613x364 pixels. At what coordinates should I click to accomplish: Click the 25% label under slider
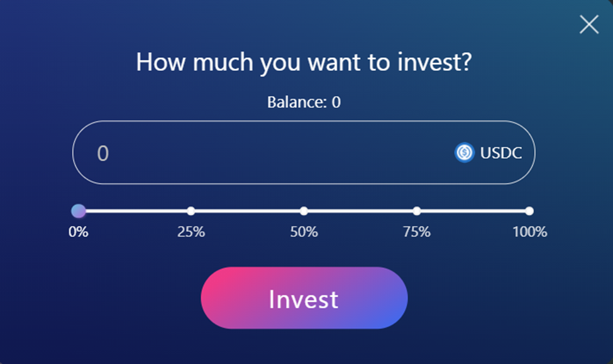pyautogui.click(x=191, y=232)
